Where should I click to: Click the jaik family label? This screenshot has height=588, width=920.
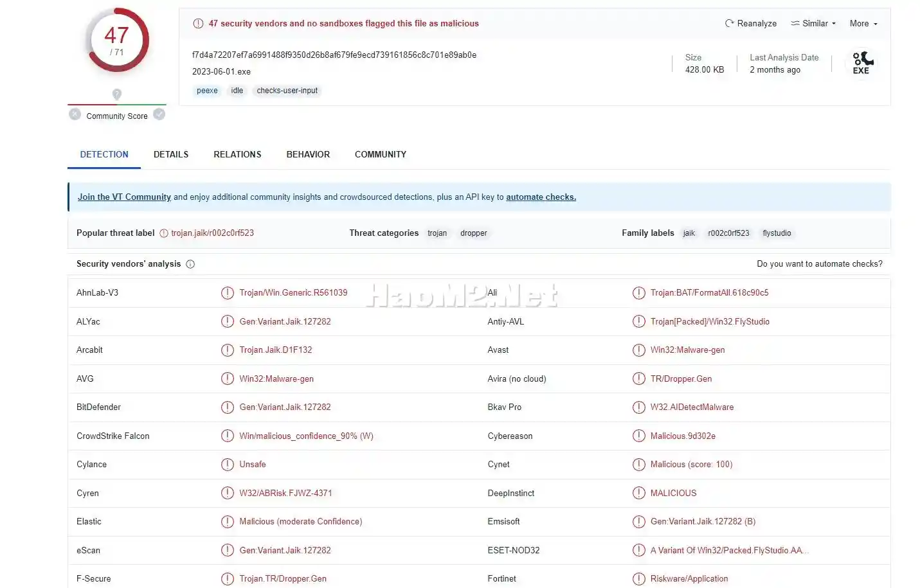(689, 233)
